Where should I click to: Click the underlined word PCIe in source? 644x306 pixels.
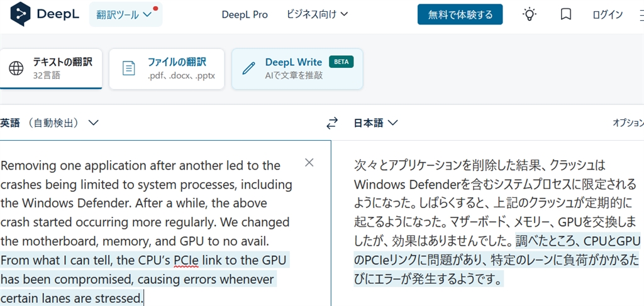click(x=186, y=261)
